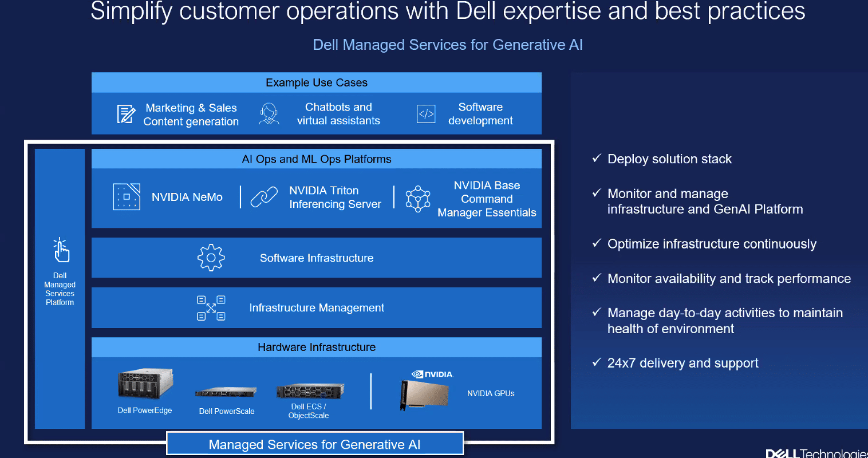Click the checkmark beside Deploy solution stack

597,158
